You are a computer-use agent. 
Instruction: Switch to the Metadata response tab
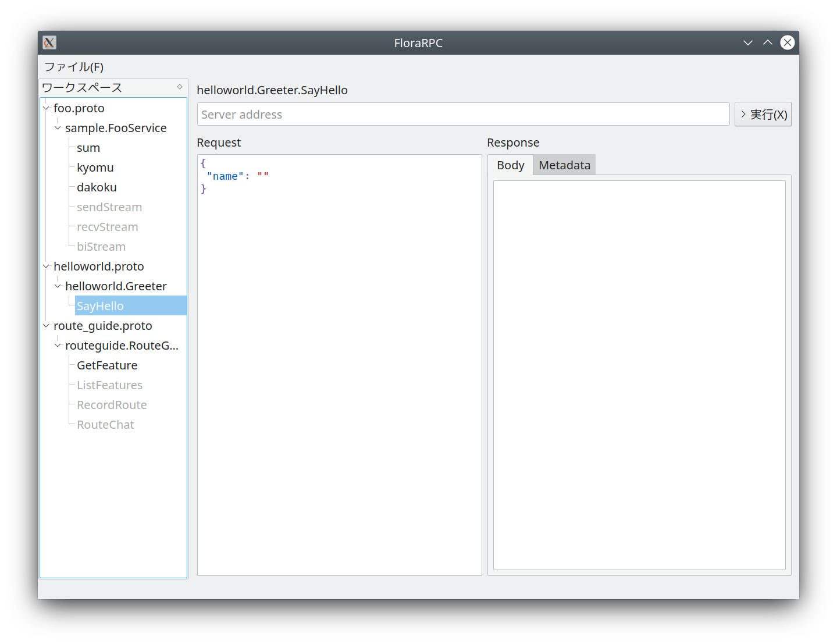coord(564,165)
